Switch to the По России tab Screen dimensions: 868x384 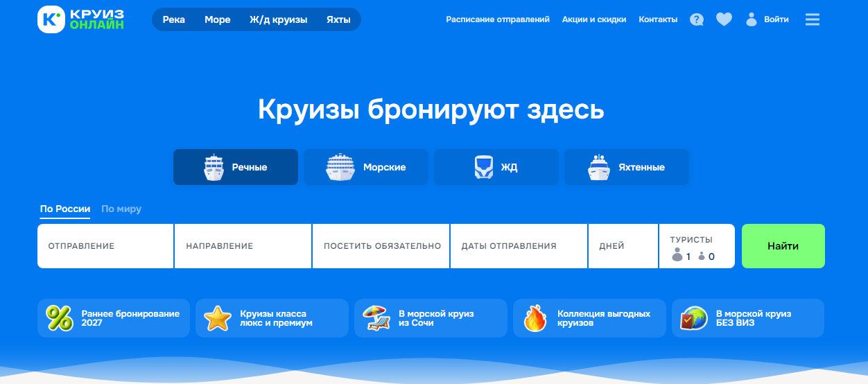65,209
